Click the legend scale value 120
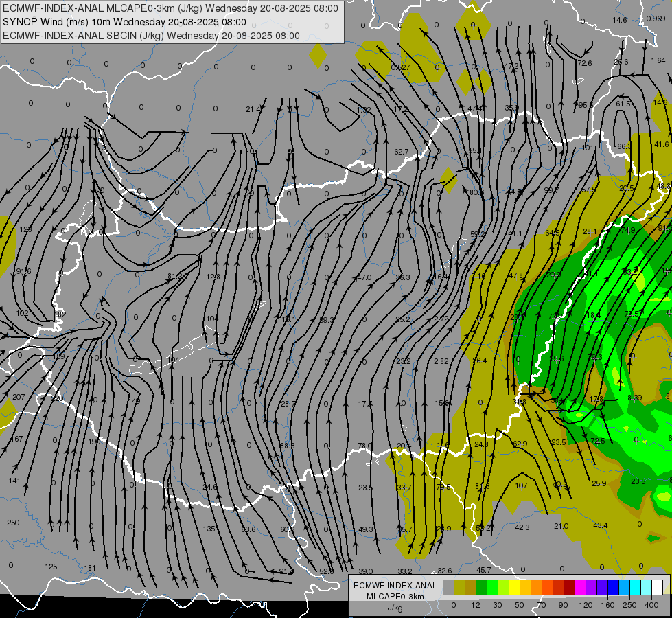The image size is (672, 618). coord(585,605)
